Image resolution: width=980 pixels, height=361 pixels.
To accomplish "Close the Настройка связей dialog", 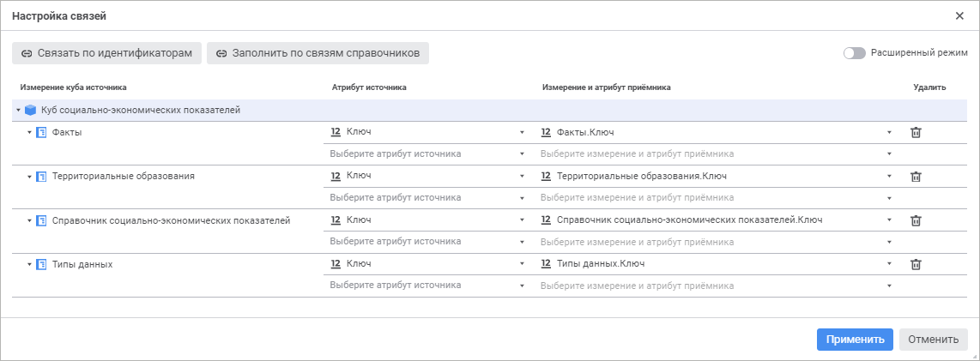I will (959, 15).
